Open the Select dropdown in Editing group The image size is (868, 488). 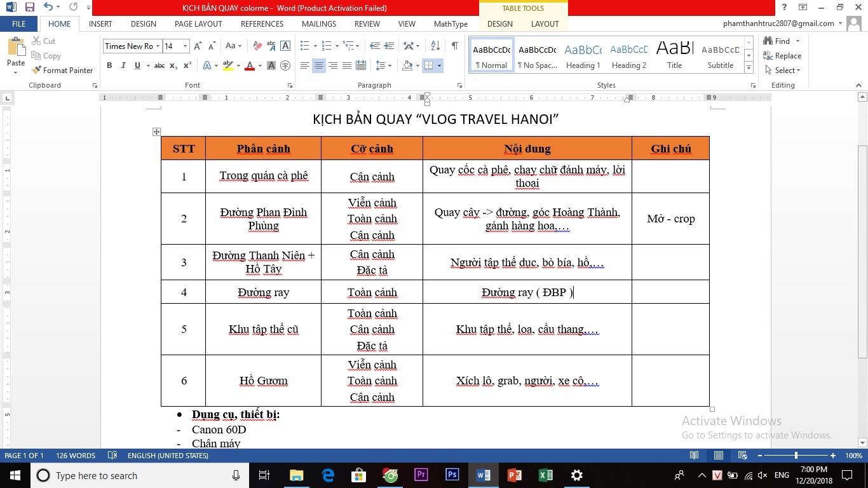(x=783, y=71)
